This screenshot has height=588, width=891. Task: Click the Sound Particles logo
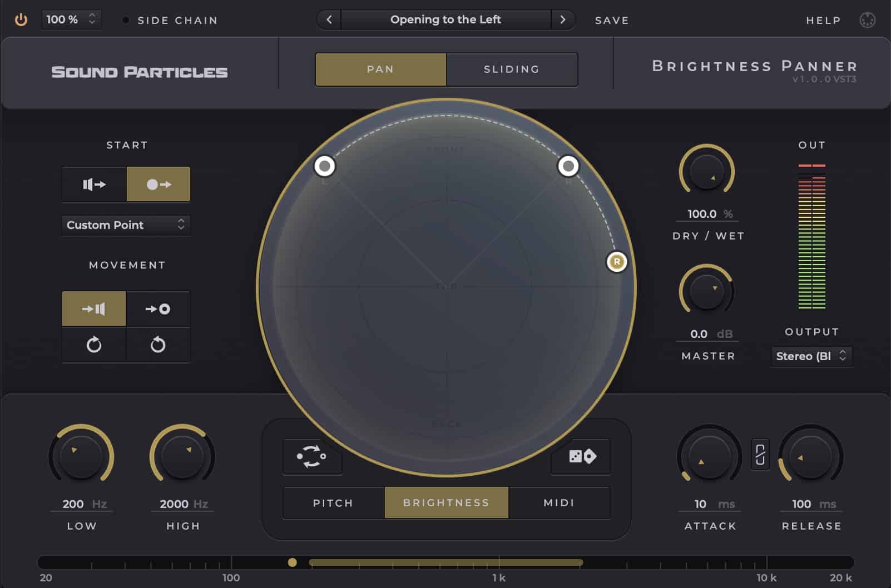(140, 72)
